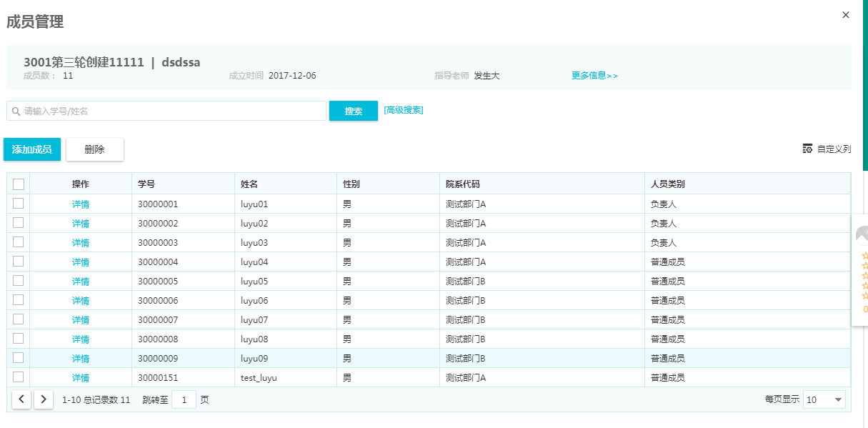The height and width of the screenshot is (428, 868).
Task: Click the 性别 column header
Action: pyautogui.click(x=388, y=184)
